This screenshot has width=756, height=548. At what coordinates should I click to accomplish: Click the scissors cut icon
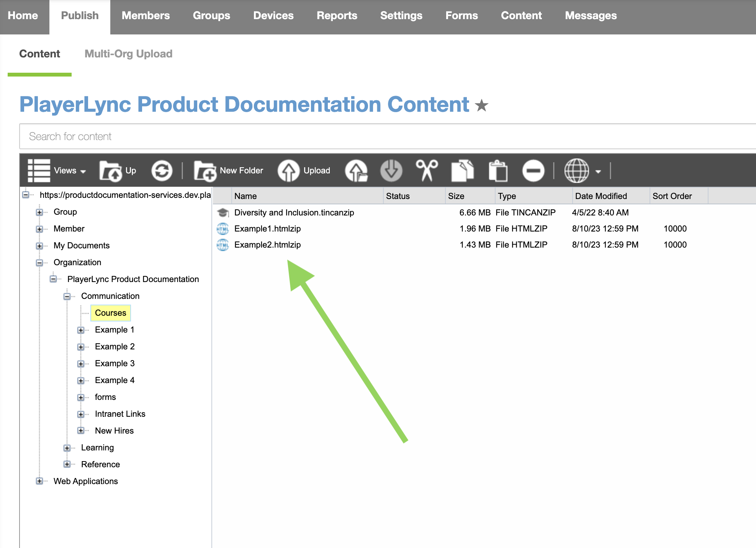(x=427, y=170)
